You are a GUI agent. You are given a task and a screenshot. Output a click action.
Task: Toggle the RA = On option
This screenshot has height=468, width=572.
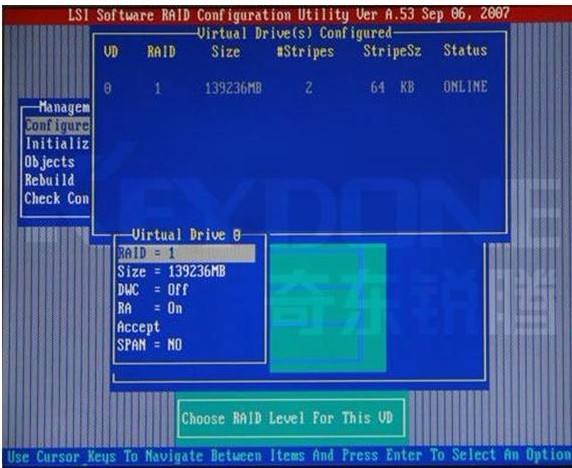coord(150,309)
